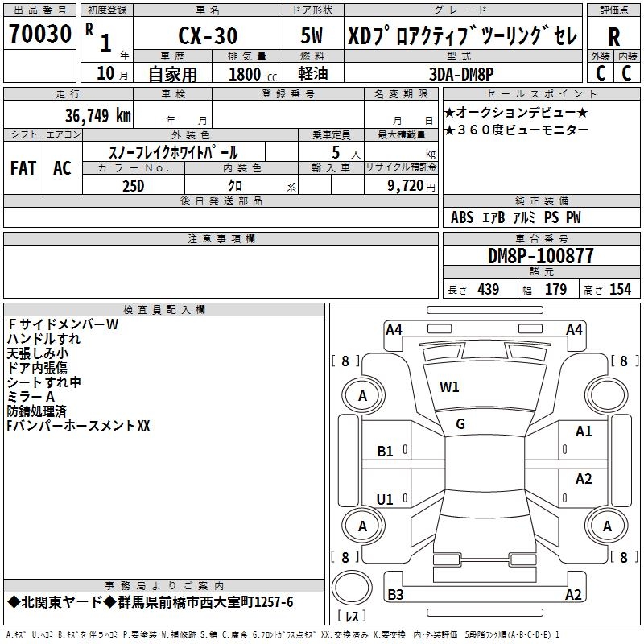Click the length value 439
The image size is (644, 644).
pyautogui.click(x=489, y=290)
